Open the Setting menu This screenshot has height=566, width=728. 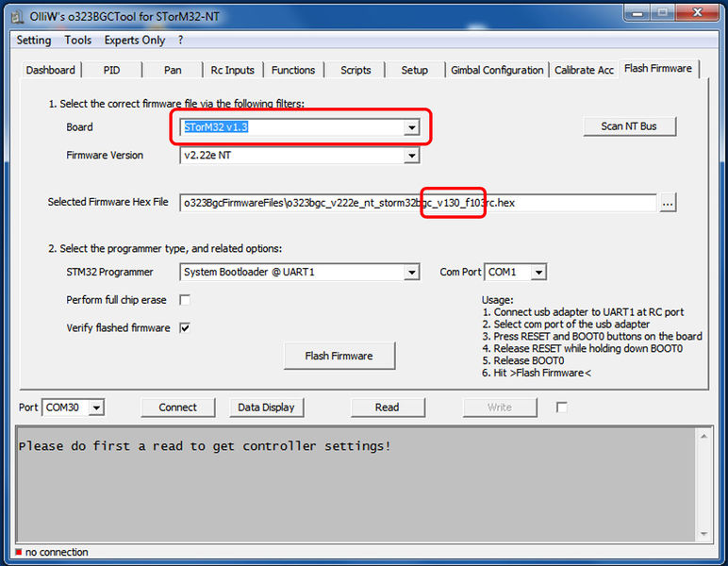34,41
